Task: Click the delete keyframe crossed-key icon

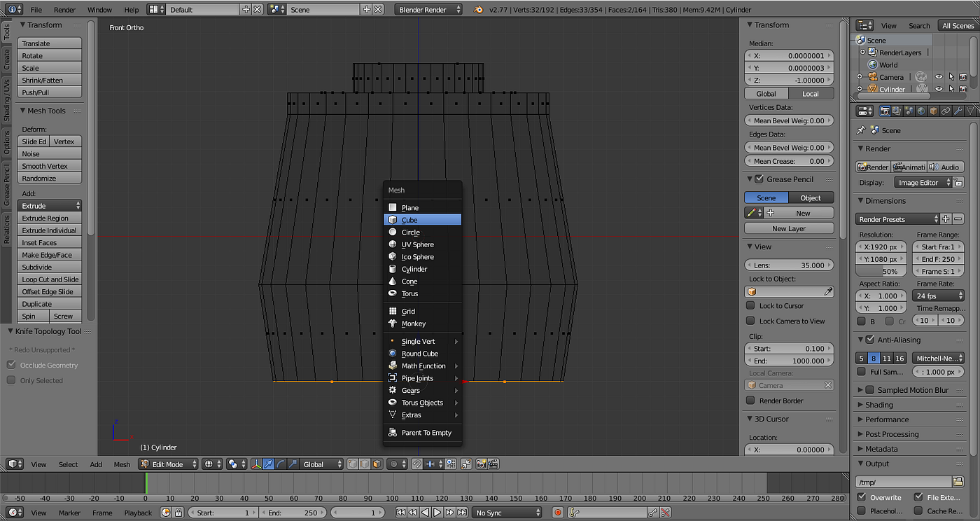Action: pos(664,513)
